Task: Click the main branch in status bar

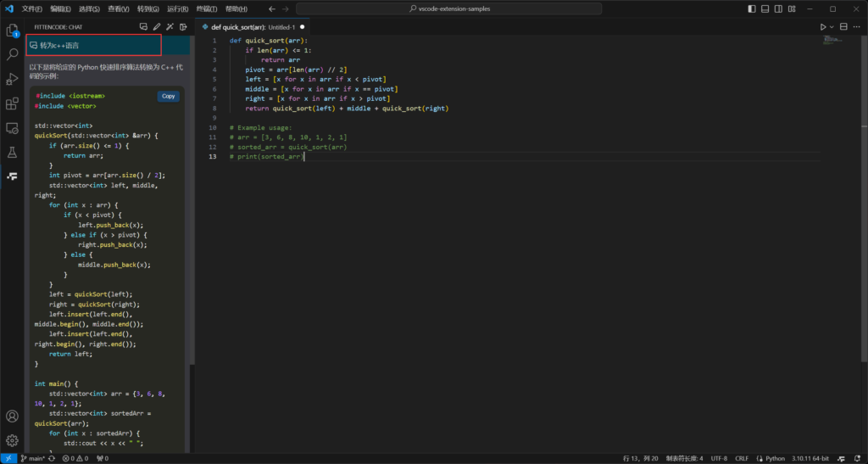Action: click(32, 458)
